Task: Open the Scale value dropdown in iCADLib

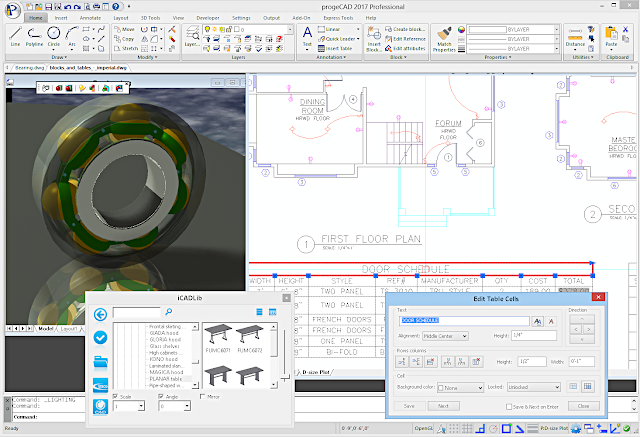Action: [141, 406]
